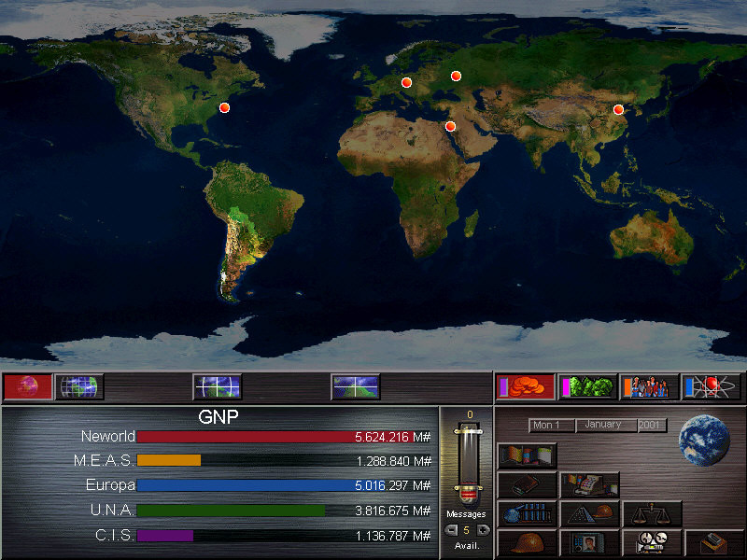Go to previous message with left arrow
Viewport: 747px width, 560px height.
click(x=451, y=530)
